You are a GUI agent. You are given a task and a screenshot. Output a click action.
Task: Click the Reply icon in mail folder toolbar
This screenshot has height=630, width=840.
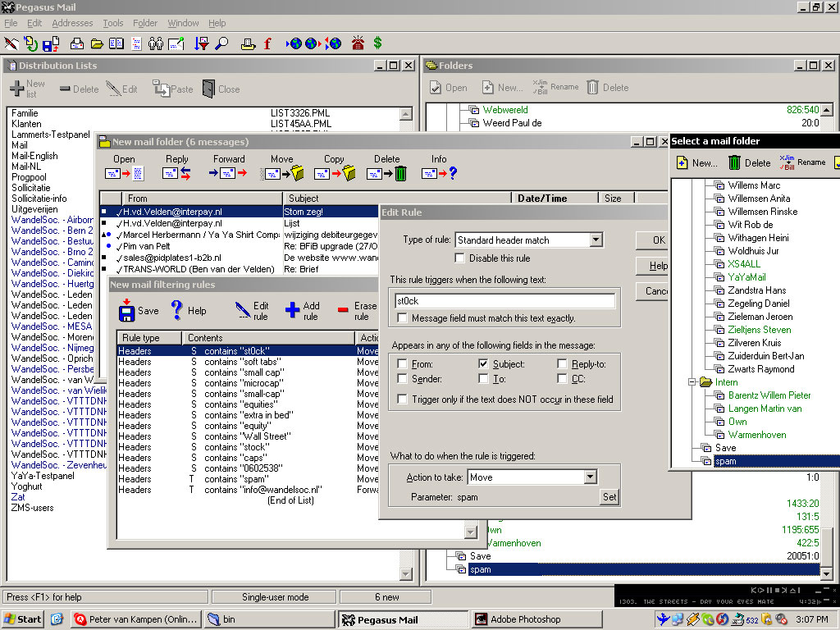pos(177,173)
